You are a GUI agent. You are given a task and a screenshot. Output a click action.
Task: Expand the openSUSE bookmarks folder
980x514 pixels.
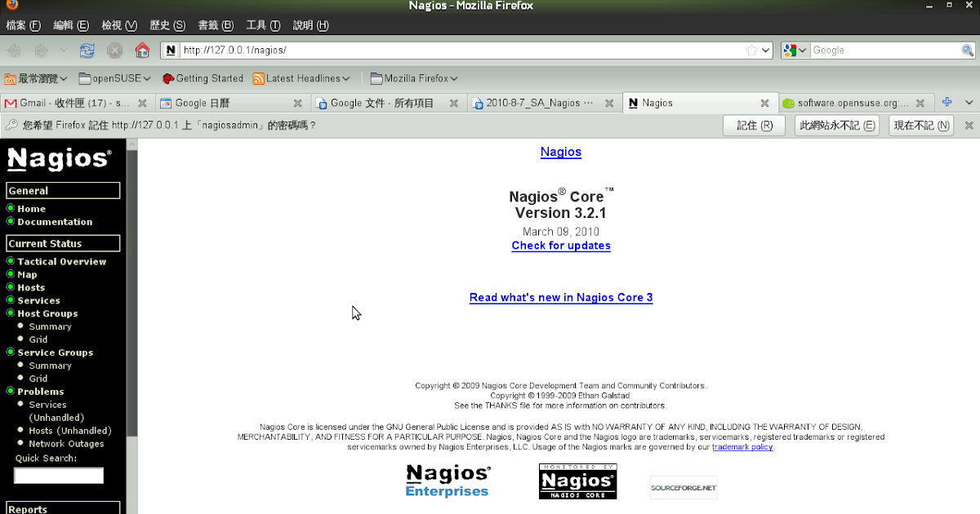point(115,78)
